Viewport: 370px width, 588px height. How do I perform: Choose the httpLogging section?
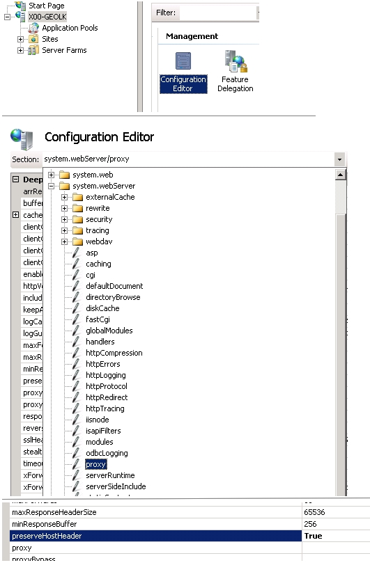105,375
